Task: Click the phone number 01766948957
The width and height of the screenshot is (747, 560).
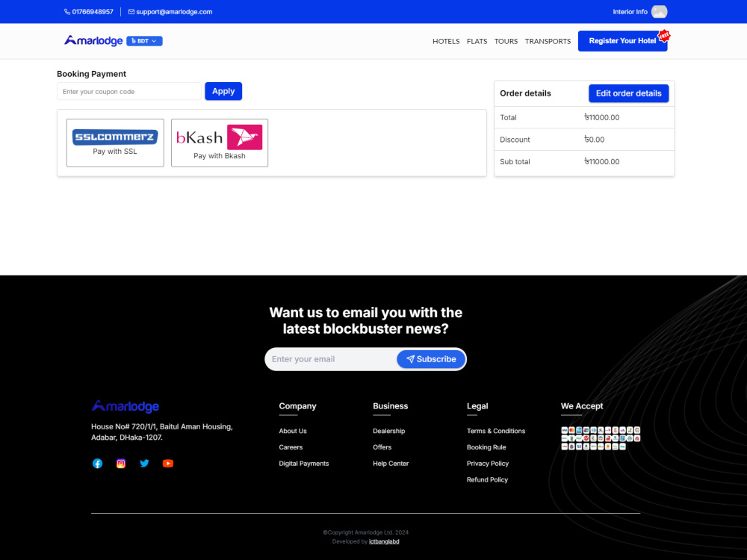Action: coord(93,12)
